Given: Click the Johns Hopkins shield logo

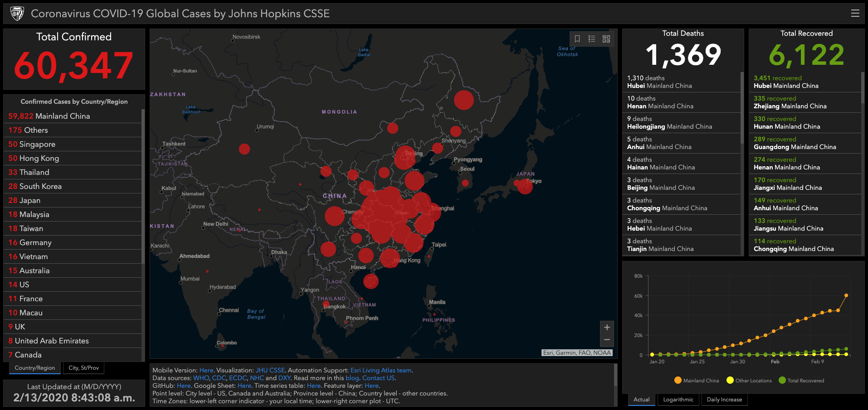Looking at the screenshot, I should (x=17, y=14).
